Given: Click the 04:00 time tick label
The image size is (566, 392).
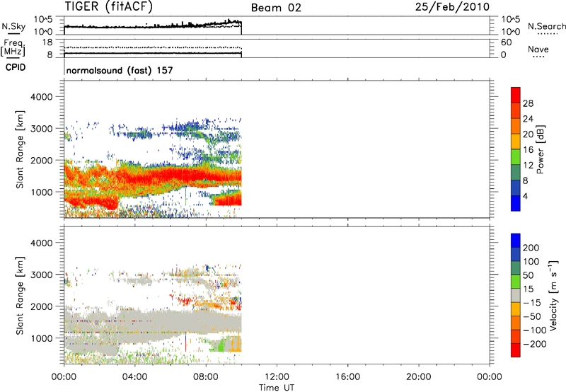Looking at the screenshot, I should coord(134,377).
